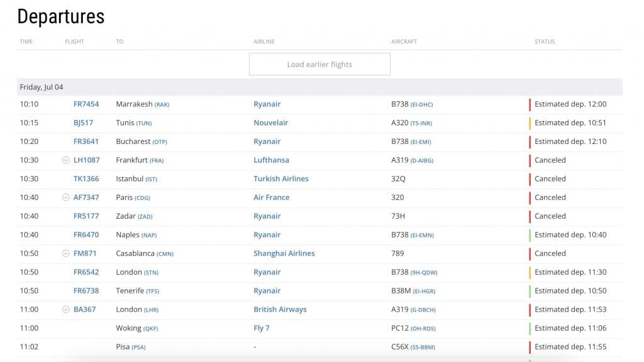Click aircraft registration TS-INR
This screenshot has width=644, height=362.
click(x=421, y=123)
